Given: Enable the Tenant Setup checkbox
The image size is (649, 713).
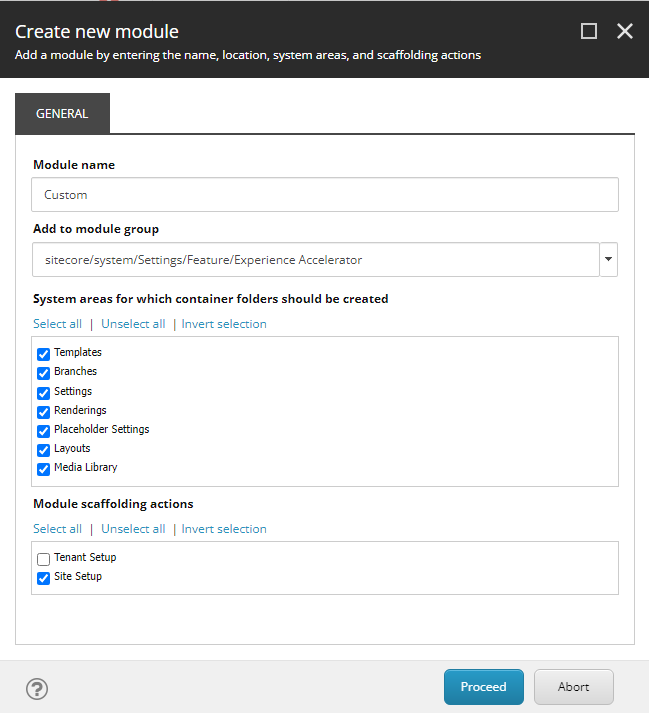Looking at the screenshot, I should 43,559.
